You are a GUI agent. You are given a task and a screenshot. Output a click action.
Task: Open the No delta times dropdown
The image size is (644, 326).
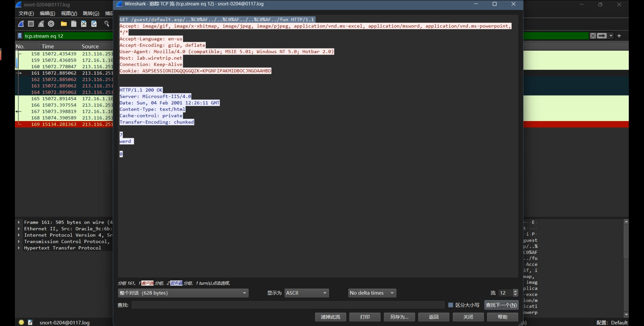(x=372, y=293)
